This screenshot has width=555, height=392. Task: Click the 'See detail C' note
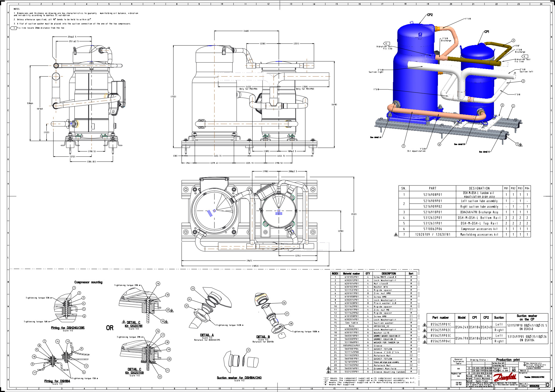click(485, 152)
